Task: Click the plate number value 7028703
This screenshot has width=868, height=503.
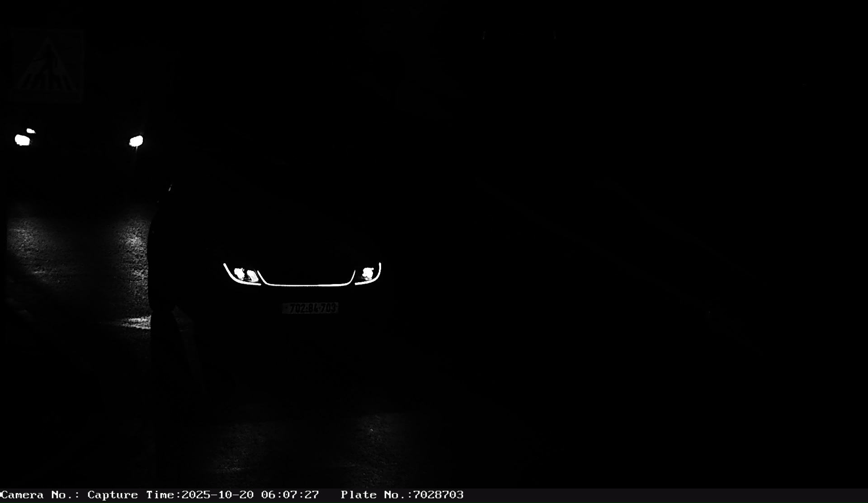Action: (x=438, y=495)
